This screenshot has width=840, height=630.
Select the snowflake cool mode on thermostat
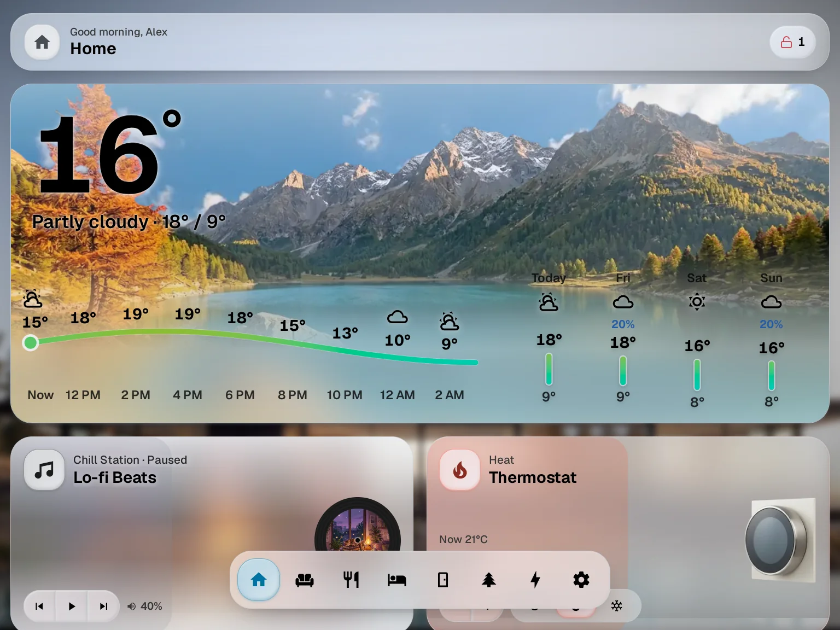pyautogui.click(x=617, y=606)
